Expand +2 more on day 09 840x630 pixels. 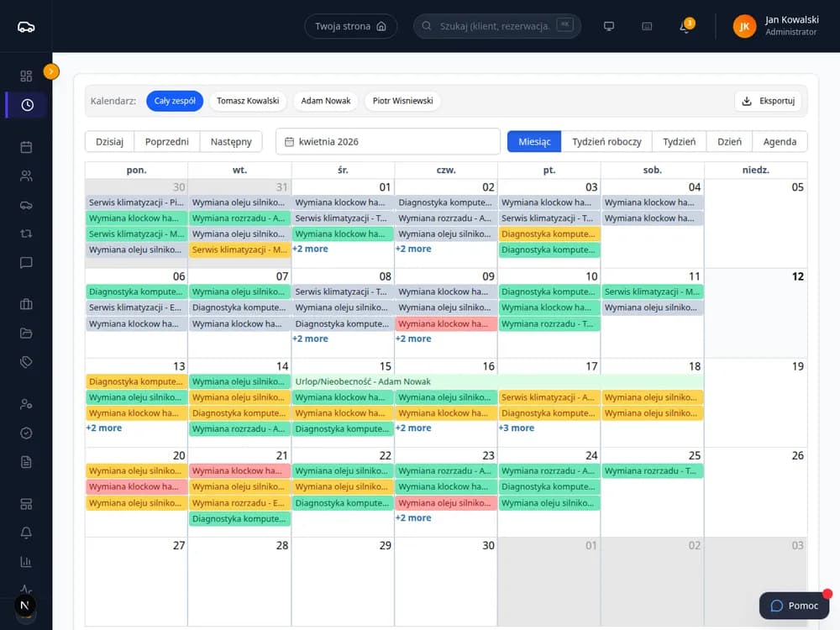413,339
